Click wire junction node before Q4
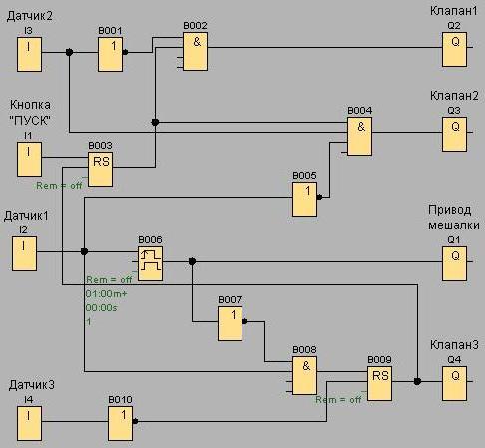 417,381
